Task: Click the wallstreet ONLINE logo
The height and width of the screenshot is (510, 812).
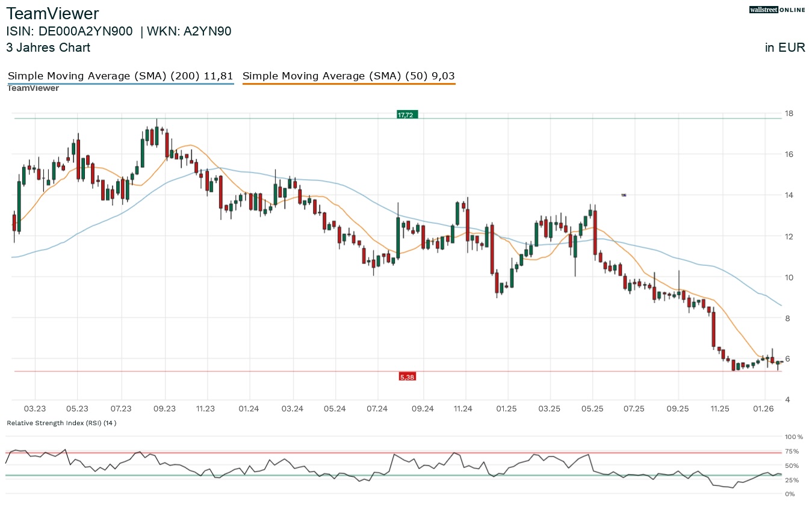Action: point(777,10)
